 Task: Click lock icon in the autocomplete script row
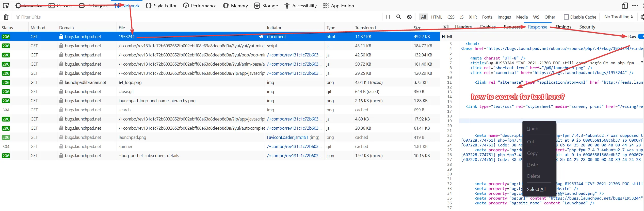coord(61,128)
